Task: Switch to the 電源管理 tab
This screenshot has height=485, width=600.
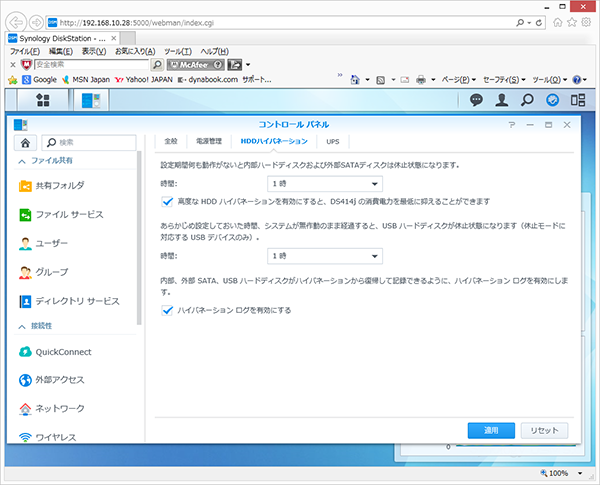Action: pos(209,141)
